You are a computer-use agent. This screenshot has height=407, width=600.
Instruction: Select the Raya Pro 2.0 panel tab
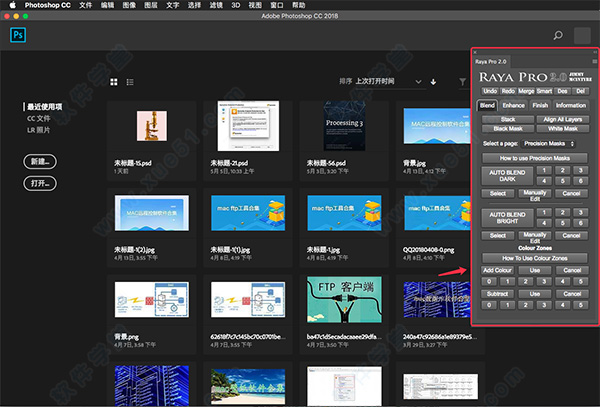[x=491, y=62]
